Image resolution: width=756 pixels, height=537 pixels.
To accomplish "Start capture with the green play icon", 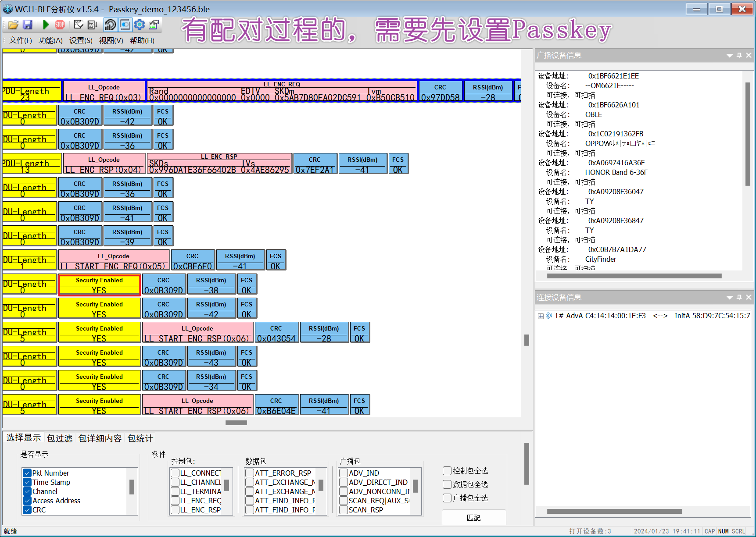I will (x=46, y=25).
